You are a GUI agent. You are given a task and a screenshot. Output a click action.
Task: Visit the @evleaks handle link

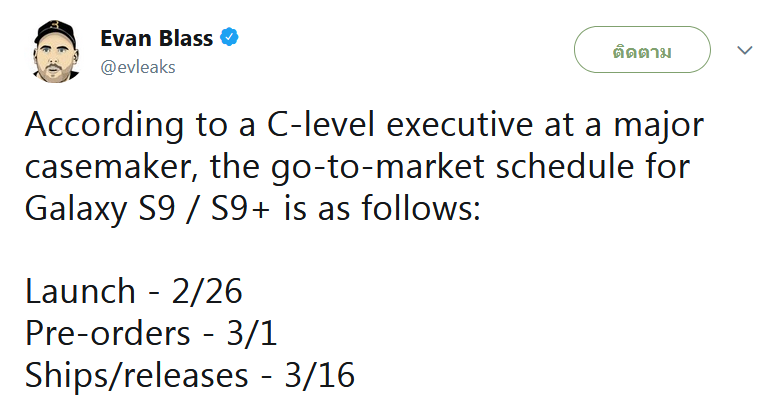click(138, 67)
